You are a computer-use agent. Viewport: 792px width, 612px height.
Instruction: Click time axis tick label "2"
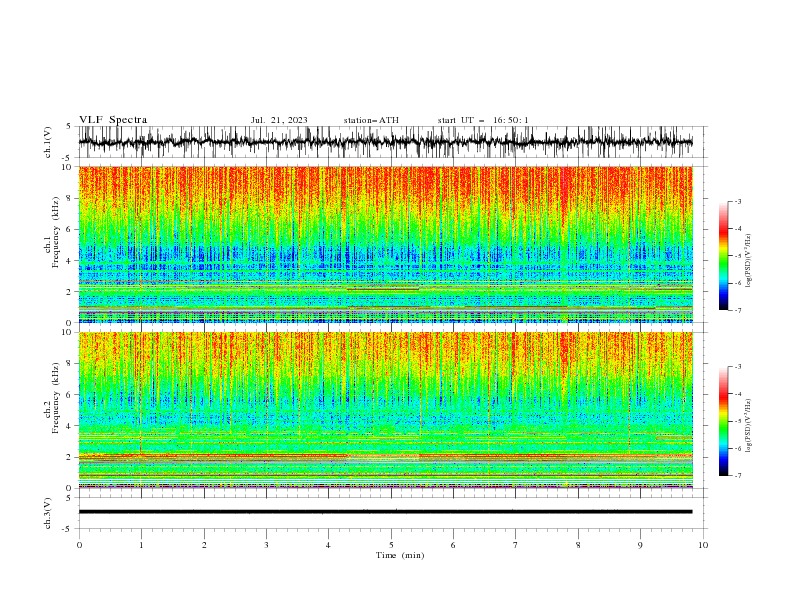204,545
